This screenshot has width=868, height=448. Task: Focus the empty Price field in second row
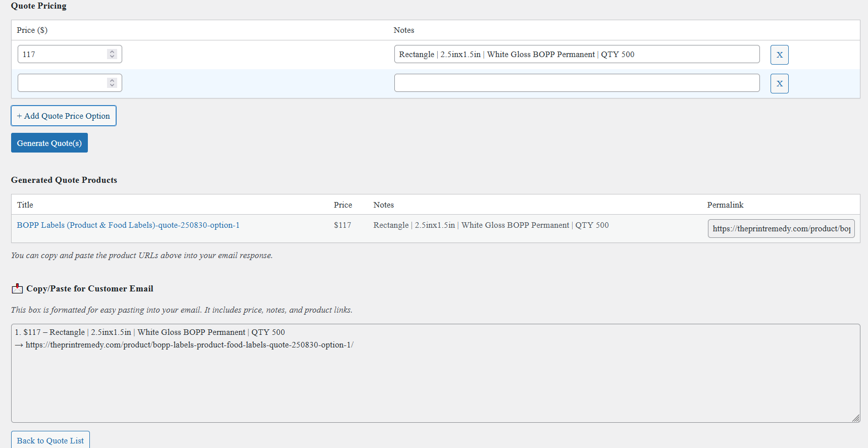tap(62, 83)
